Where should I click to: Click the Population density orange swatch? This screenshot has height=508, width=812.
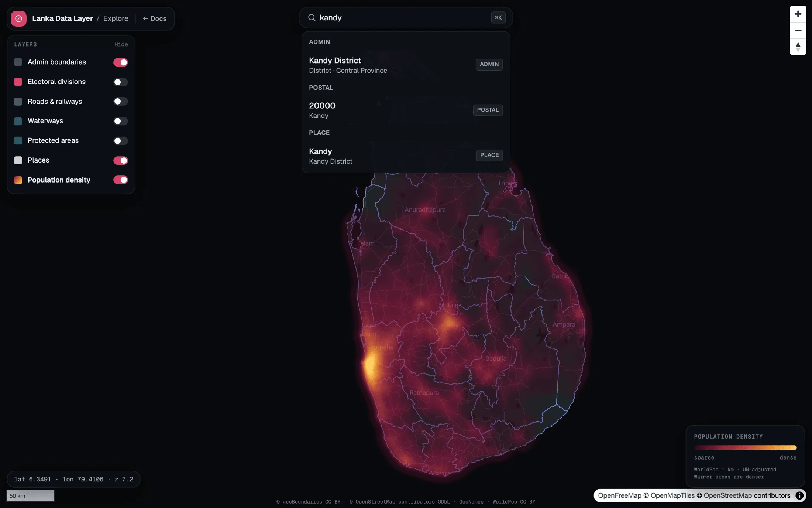[18, 180]
